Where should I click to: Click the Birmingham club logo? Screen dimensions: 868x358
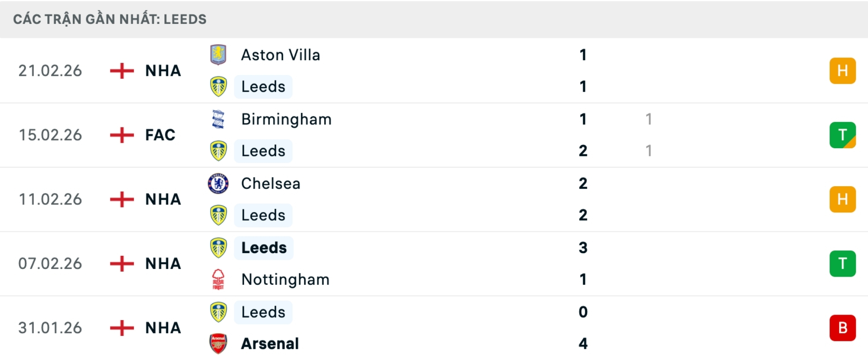219,119
